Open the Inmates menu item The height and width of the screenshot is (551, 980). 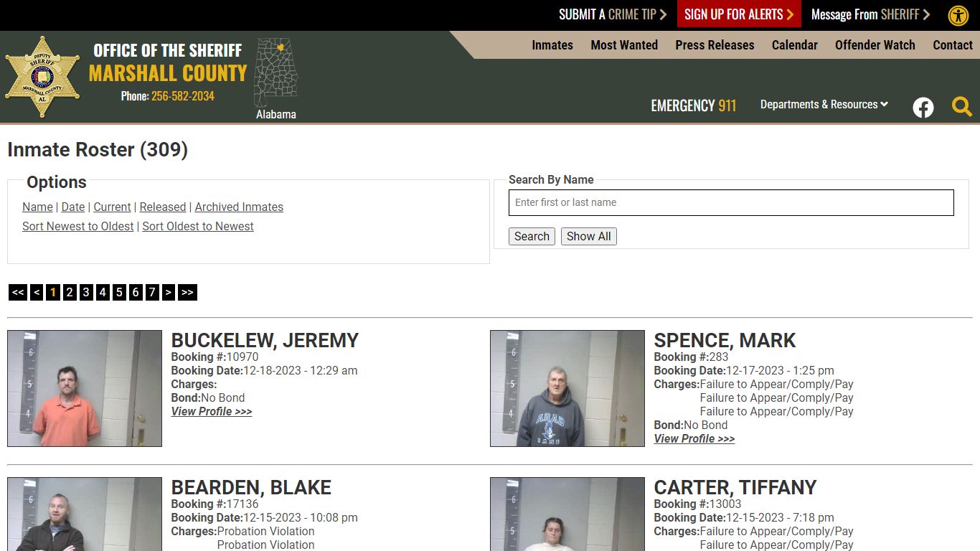pyautogui.click(x=552, y=44)
